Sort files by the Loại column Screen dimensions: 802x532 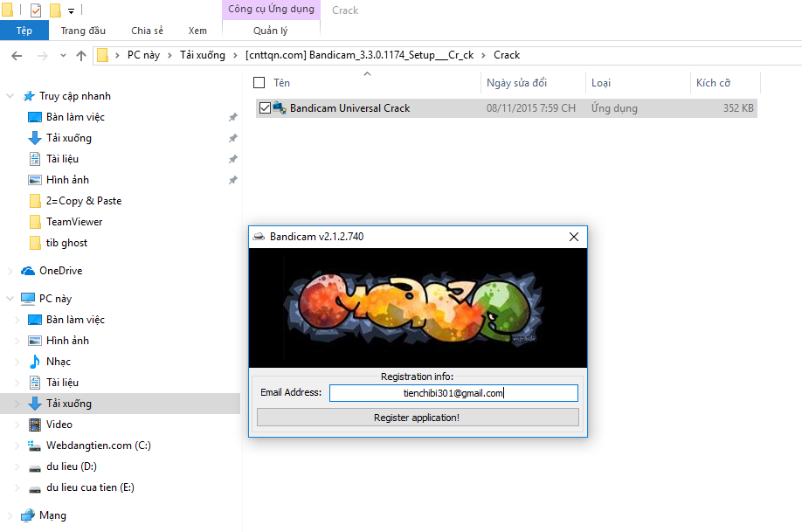(601, 83)
